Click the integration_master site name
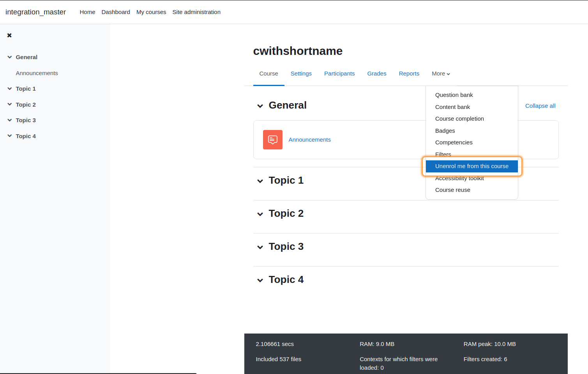This screenshot has width=588, height=374. pyautogui.click(x=35, y=12)
